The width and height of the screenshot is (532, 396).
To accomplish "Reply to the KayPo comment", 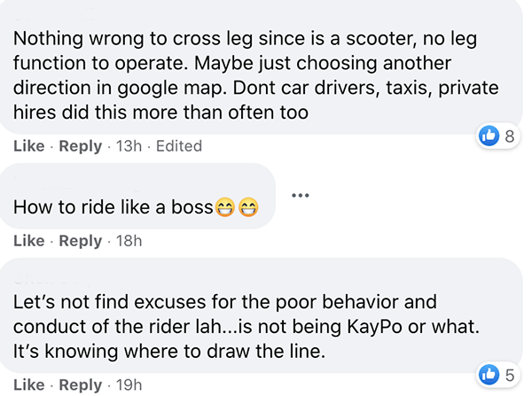I will coord(81,385).
